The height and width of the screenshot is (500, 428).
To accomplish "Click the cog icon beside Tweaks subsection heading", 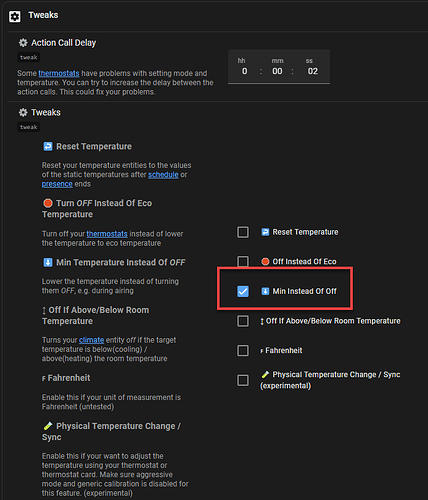I will click(x=23, y=112).
